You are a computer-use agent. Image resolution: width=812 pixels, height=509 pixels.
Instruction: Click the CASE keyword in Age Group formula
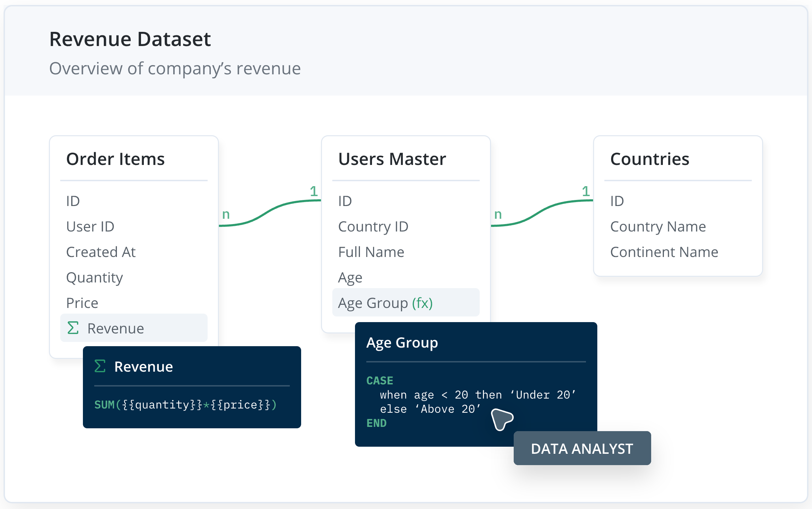380,381
